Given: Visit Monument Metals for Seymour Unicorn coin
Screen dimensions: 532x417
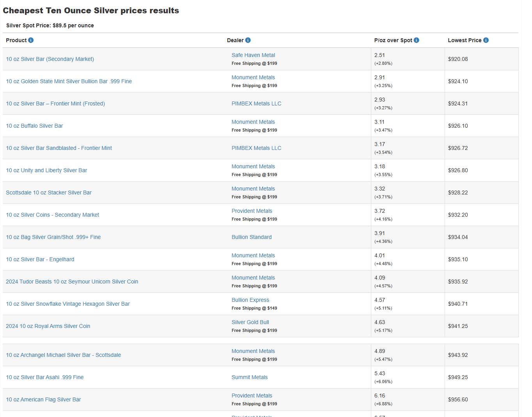Looking at the screenshot, I should click(x=253, y=278).
